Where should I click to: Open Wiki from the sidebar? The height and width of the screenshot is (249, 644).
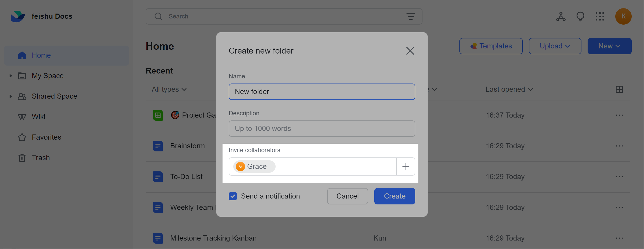(38, 117)
